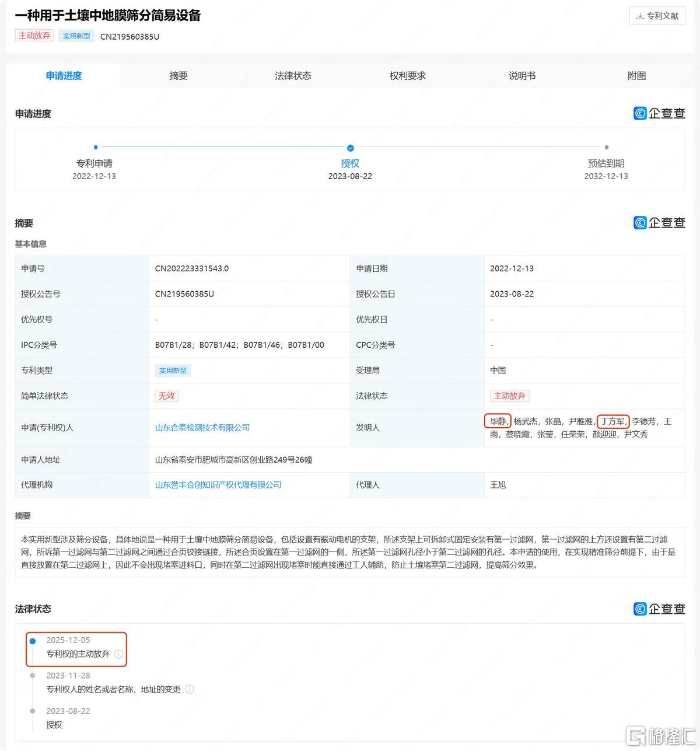Viewport: 700px width, 751px height.
Task: Open the 法律状态 tab
Action: pyautogui.click(x=293, y=76)
